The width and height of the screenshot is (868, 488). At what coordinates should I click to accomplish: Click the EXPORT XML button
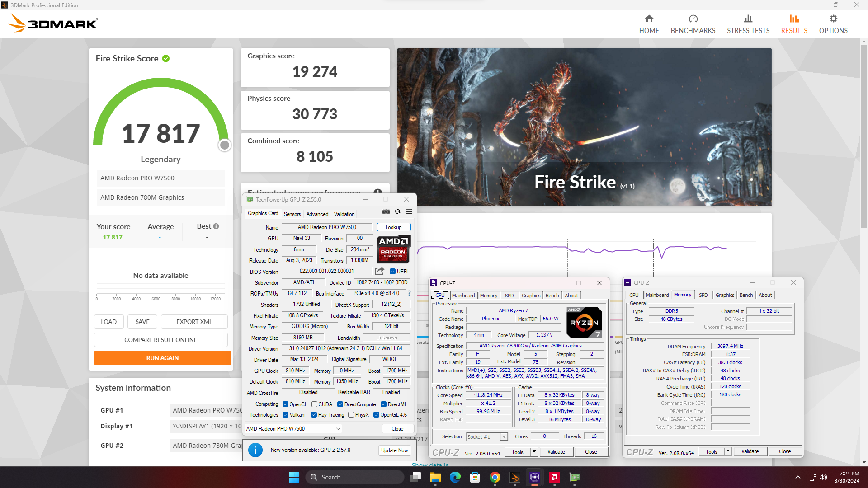point(194,322)
